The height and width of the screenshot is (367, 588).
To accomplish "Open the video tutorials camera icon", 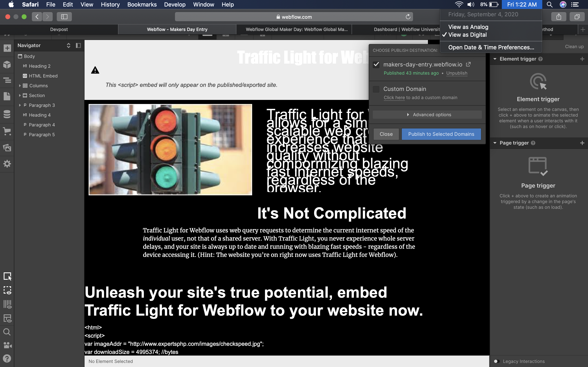I will [x=7, y=345].
